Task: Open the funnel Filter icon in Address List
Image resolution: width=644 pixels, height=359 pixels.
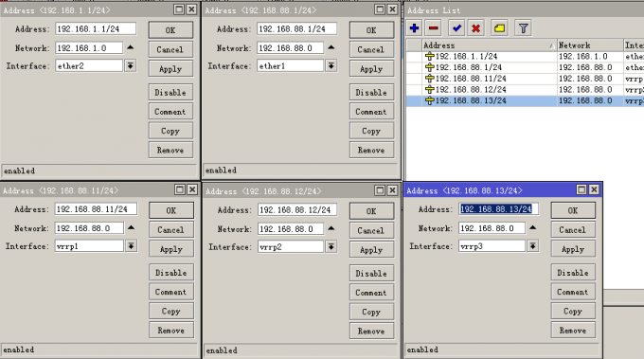Action: pyautogui.click(x=523, y=28)
